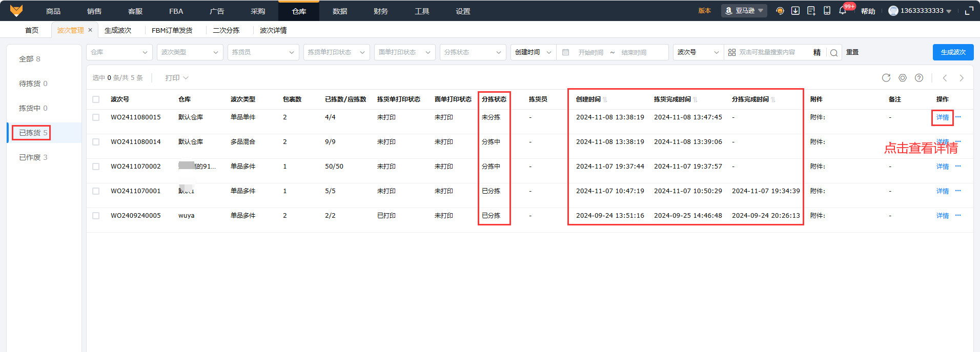Open 面单打印状态 dropdown

[405, 52]
